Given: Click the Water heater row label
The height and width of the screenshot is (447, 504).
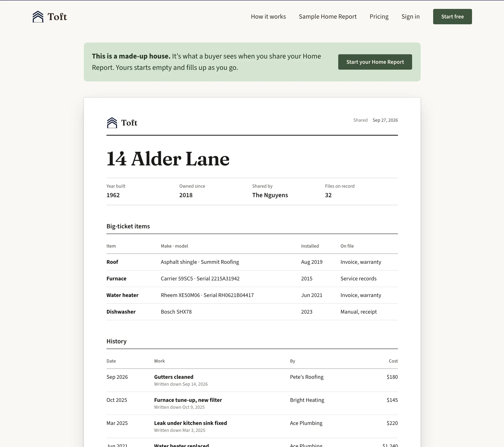Looking at the screenshot, I should point(122,295).
